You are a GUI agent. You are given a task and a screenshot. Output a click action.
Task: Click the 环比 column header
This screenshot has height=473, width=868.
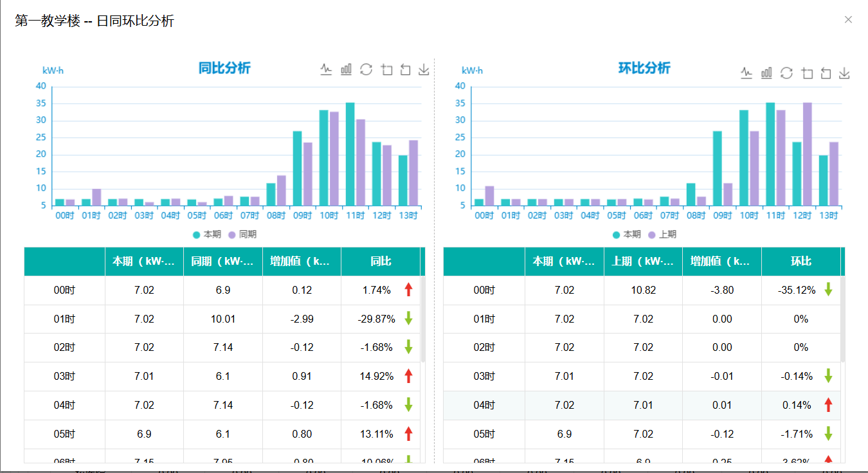[x=800, y=262]
